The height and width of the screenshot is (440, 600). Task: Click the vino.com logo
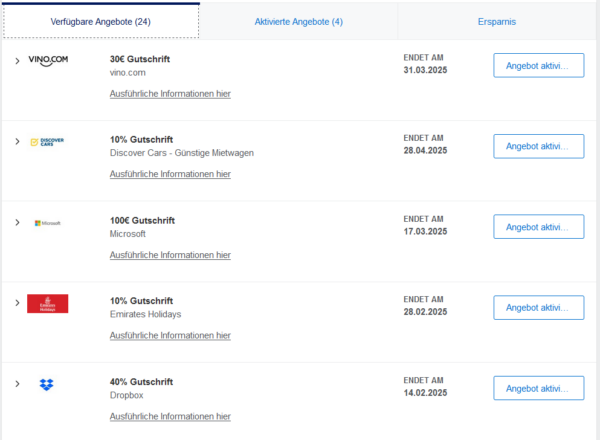click(x=47, y=61)
